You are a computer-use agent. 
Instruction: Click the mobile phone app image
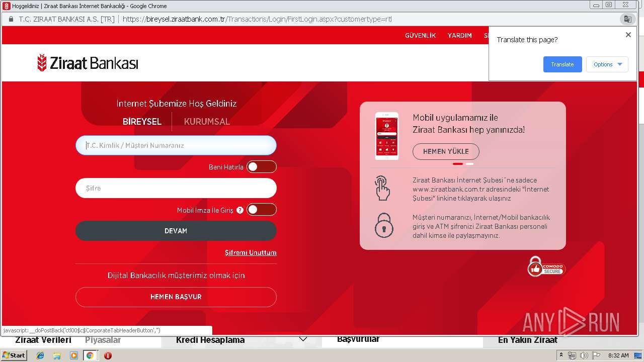click(386, 136)
